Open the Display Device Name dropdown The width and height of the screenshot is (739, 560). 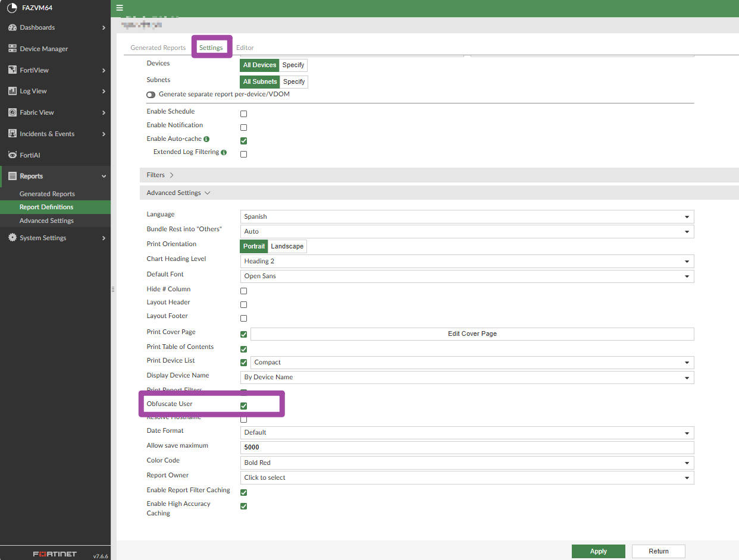(467, 377)
